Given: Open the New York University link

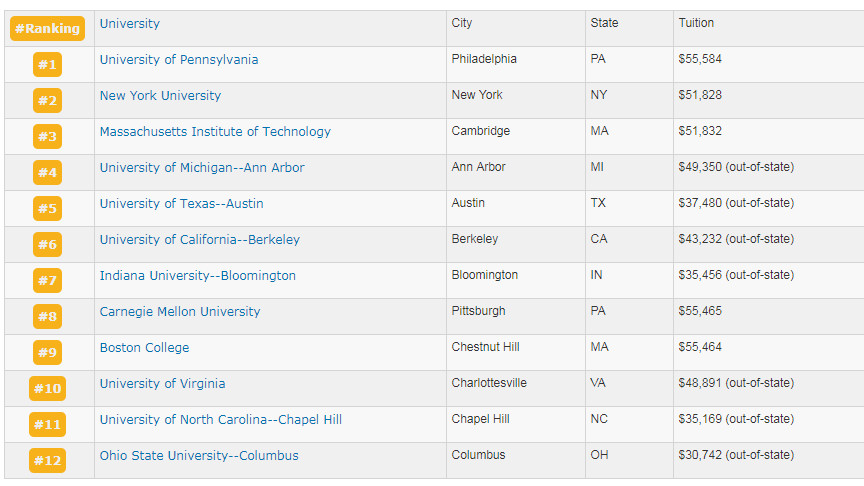Looking at the screenshot, I should click(x=160, y=96).
